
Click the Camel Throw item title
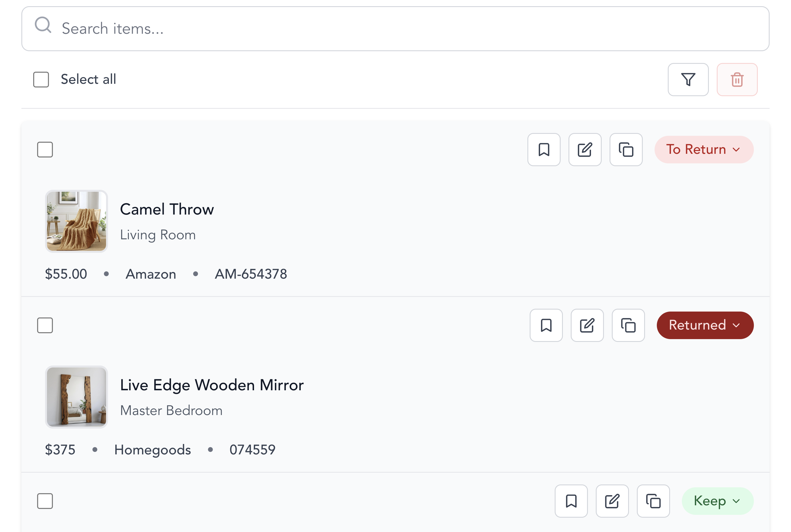[x=167, y=209]
